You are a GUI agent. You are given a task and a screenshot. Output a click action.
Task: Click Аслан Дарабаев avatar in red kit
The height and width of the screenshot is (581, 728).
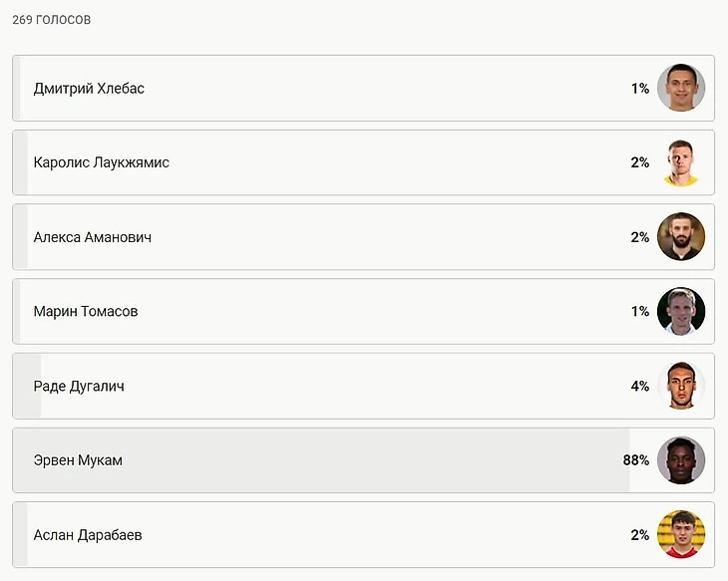click(x=681, y=535)
